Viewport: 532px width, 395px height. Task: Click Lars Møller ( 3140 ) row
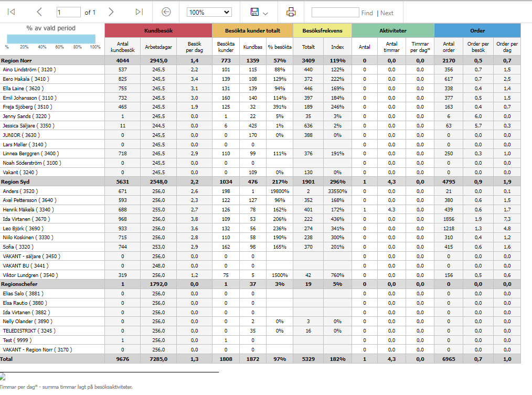coord(260,144)
